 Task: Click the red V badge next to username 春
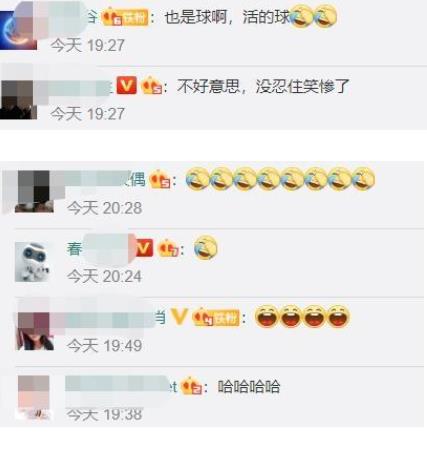[144, 248]
